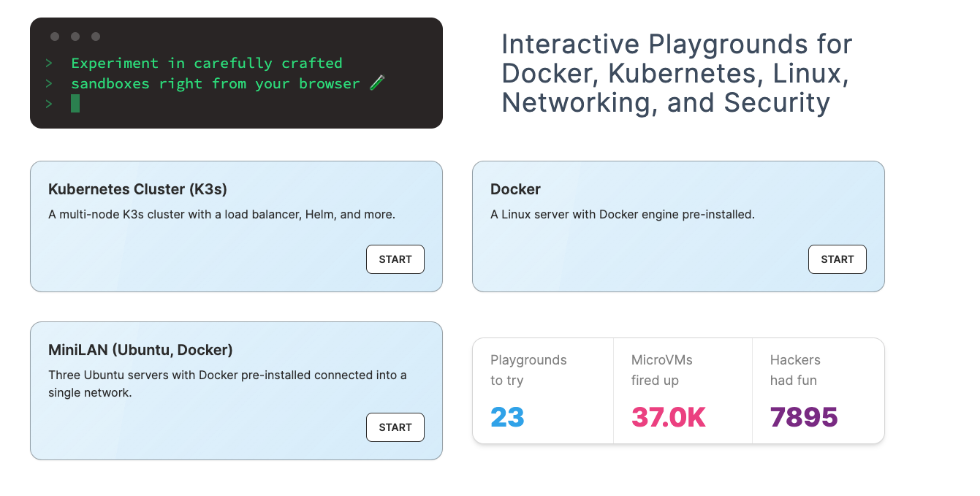Click the Three Ubuntu servers description text
The image size is (980, 496).
click(227, 384)
